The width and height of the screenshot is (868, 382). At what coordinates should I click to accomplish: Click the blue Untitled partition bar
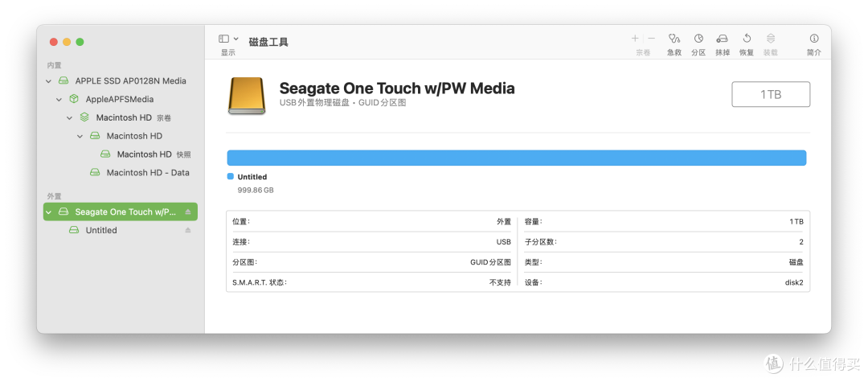tap(517, 158)
